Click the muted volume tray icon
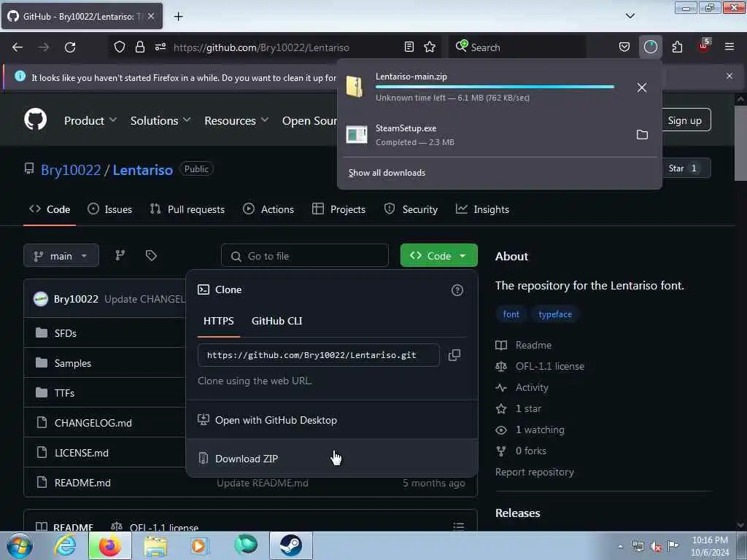The height and width of the screenshot is (560, 747). coord(656,546)
